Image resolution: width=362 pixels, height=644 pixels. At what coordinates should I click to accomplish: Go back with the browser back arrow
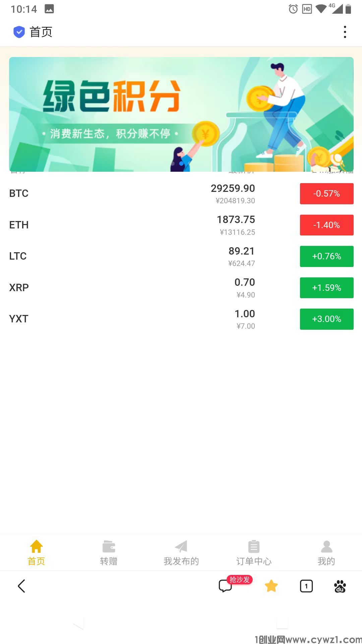coord(21,586)
